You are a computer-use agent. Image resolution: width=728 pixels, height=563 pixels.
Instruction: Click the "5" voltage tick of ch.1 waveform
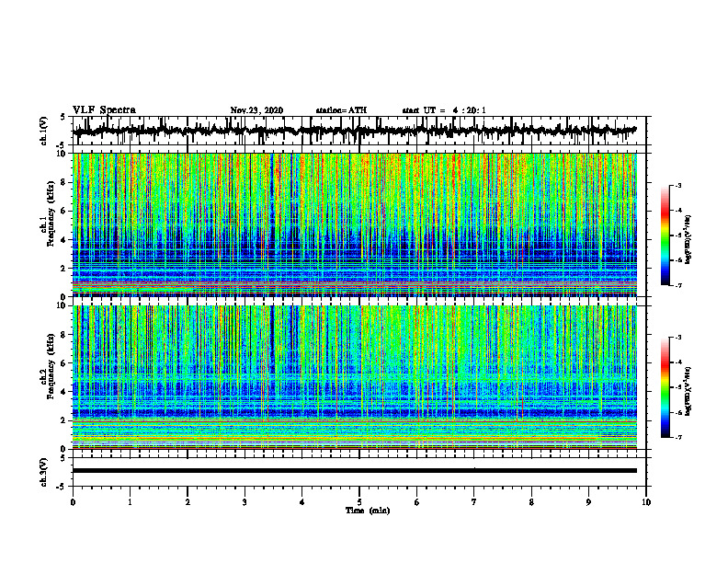[63, 118]
